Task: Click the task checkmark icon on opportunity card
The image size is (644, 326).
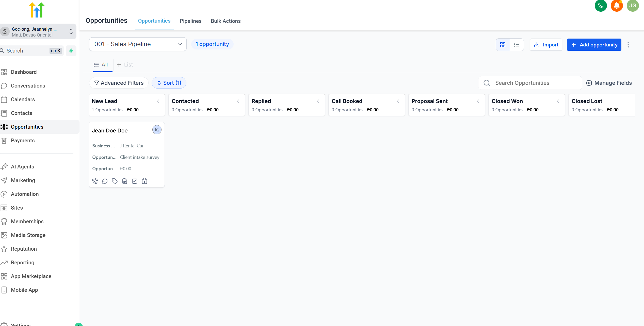Action: pyautogui.click(x=135, y=181)
